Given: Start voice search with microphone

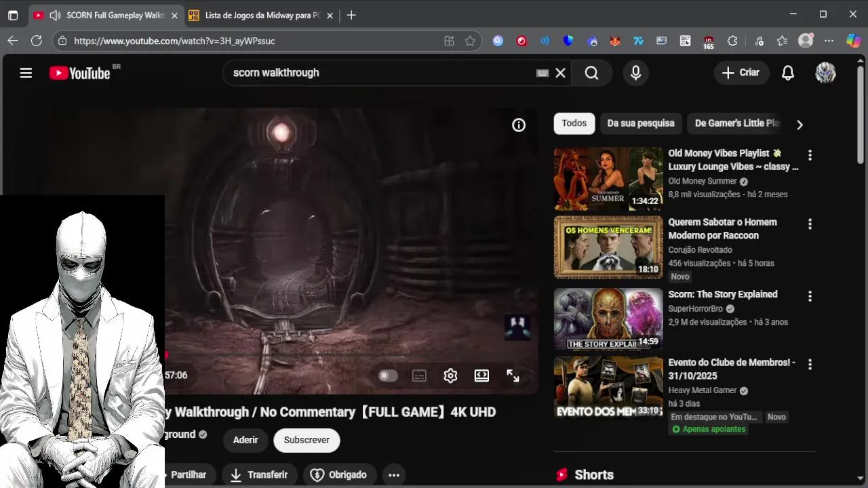Looking at the screenshot, I should (x=635, y=73).
